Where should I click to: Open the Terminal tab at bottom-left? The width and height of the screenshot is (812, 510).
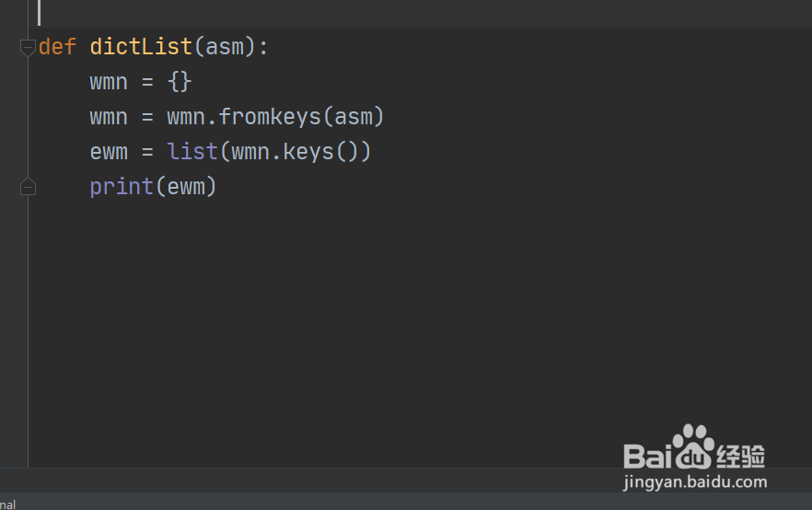click(x=7, y=503)
